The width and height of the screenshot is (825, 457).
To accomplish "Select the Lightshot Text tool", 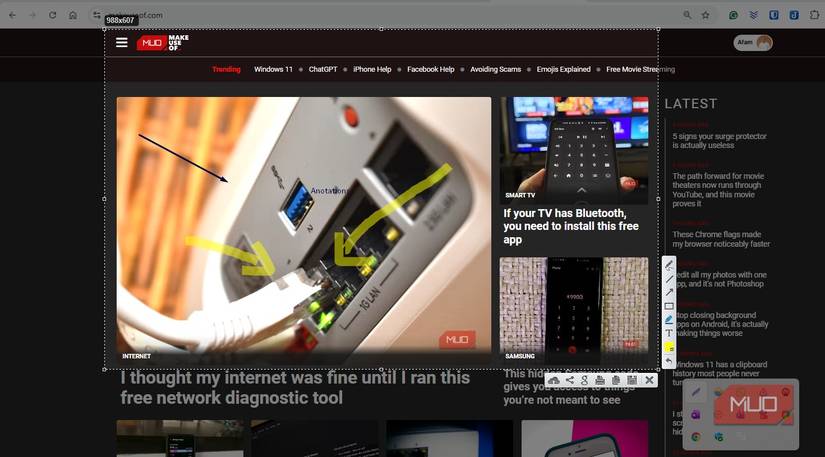I will 669,333.
